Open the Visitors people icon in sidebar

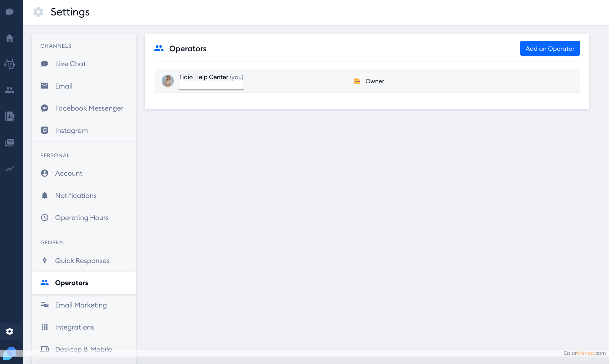10,90
